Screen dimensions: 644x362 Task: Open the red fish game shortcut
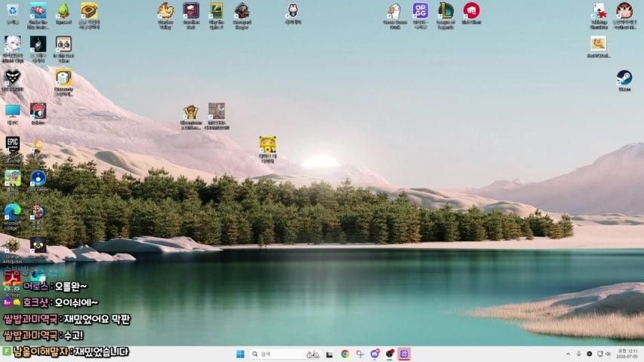tap(38, 11)
